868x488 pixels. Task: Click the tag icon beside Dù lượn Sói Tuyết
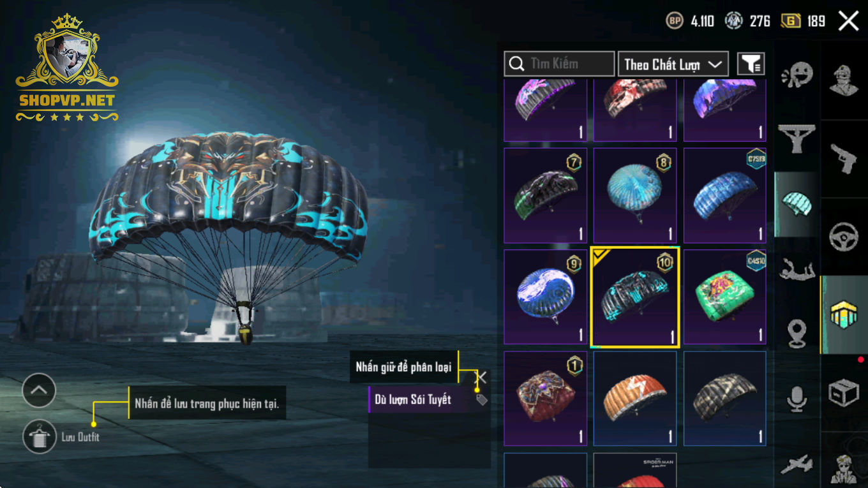coord(482,400)
